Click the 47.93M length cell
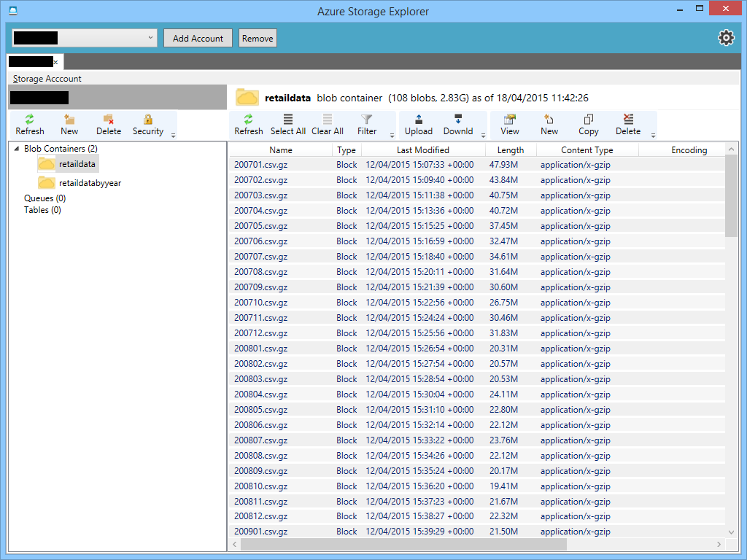The width and height of the screenshot is (747, 560). [503, 165]
